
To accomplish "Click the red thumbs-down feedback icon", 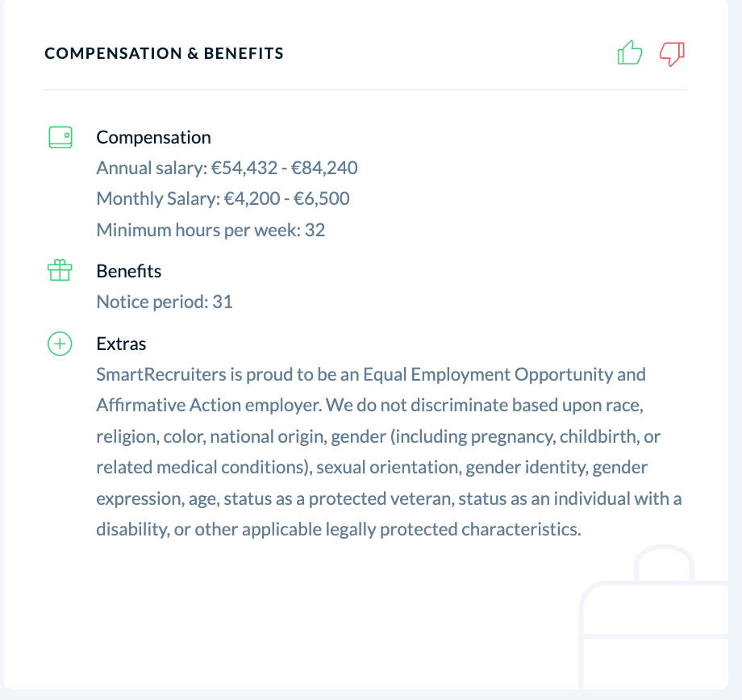I will [672, 53].
